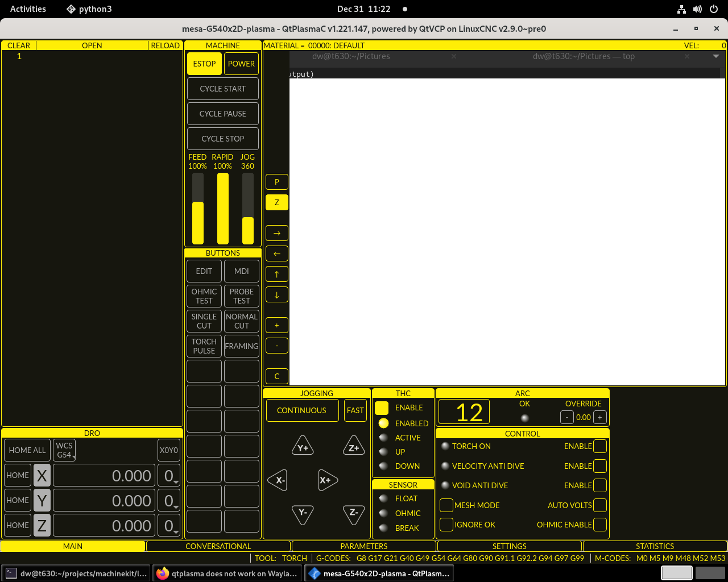The height and width of the screenshot is (582, 728).
Task: Open the Settings tab
Action: (x=509, y=546)
